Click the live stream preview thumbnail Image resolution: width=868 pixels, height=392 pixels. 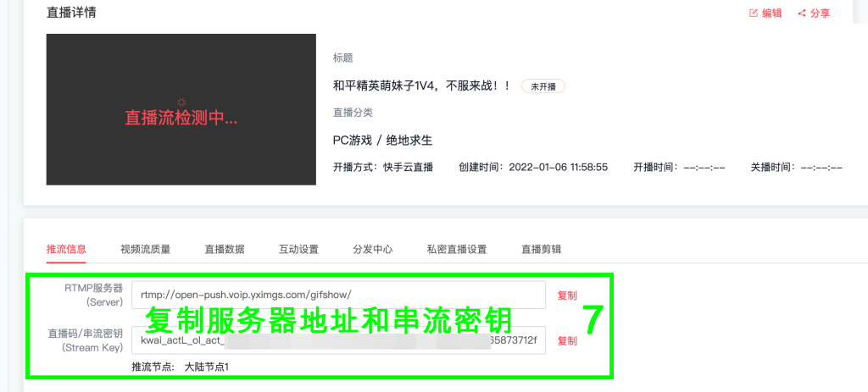(181, 109)
